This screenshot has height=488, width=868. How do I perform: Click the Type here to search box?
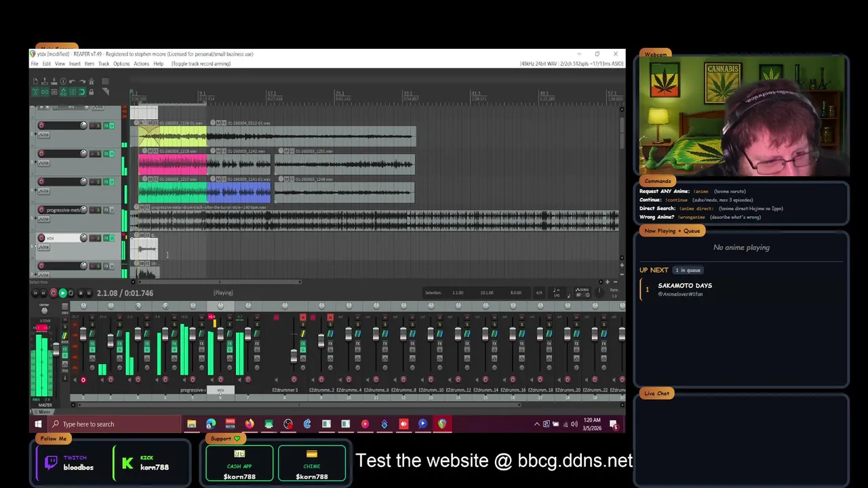coord(115,424)
